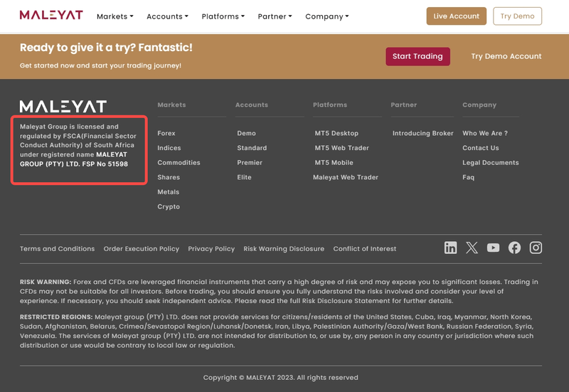
Task: Open Maleyat Facebook page icon
Action: (x=514, y=248)
